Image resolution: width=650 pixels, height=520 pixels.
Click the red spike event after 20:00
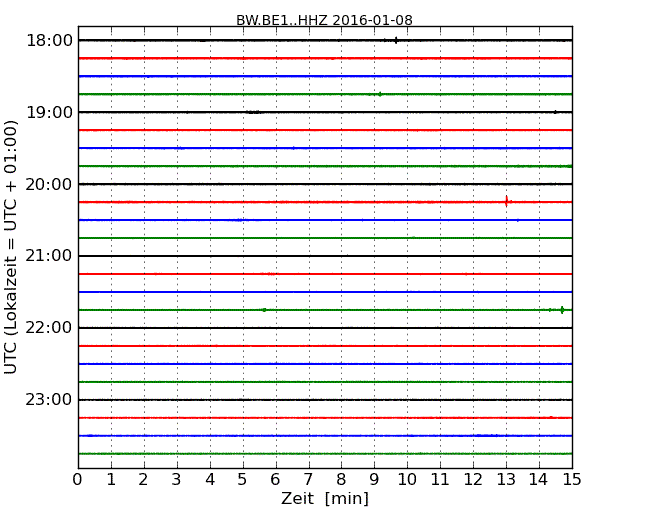(507, 202)
